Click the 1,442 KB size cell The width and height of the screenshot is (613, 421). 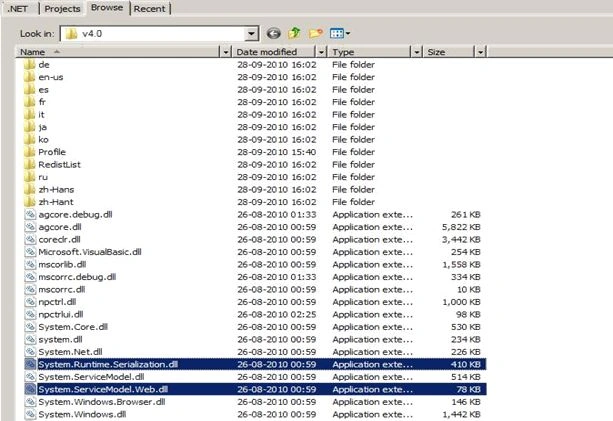pos(461,415)
